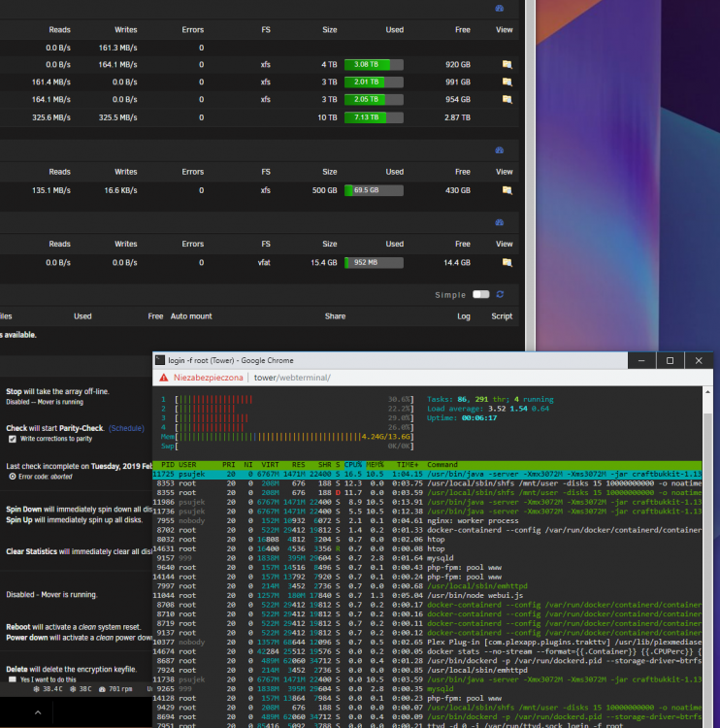The height and width of the screenshot is (728, 720).
Task: Open folder view for disk with 954 GB free
Action: [x=507, y=99]
